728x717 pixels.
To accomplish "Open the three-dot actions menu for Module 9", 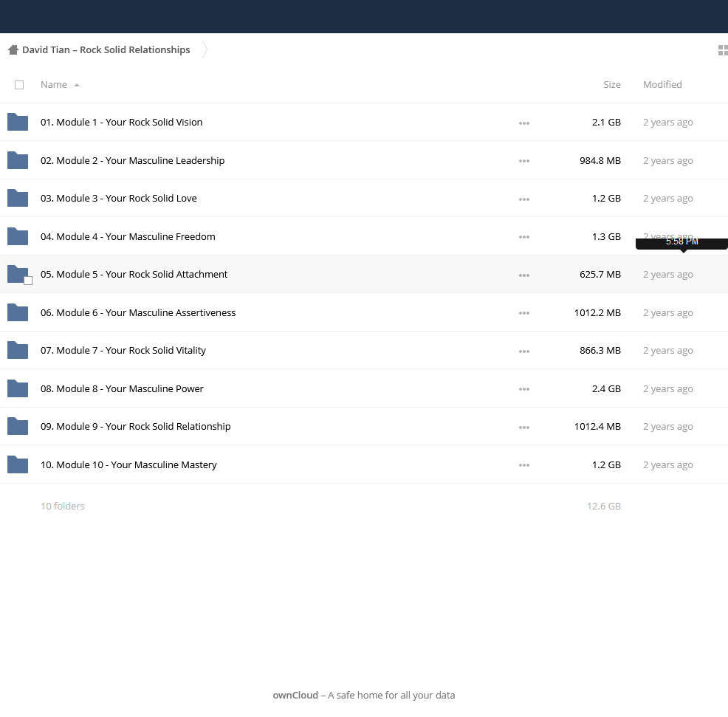I will coord(524,428).
